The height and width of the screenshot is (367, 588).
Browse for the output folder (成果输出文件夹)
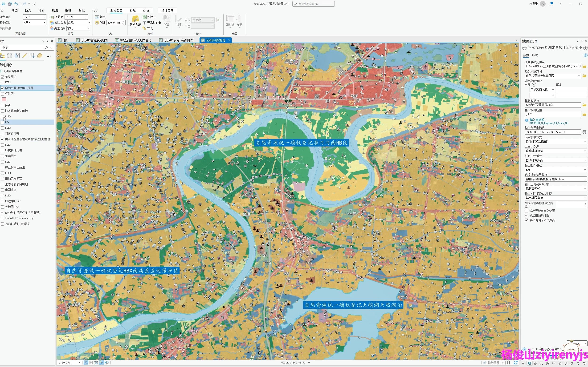coord(584,66)
